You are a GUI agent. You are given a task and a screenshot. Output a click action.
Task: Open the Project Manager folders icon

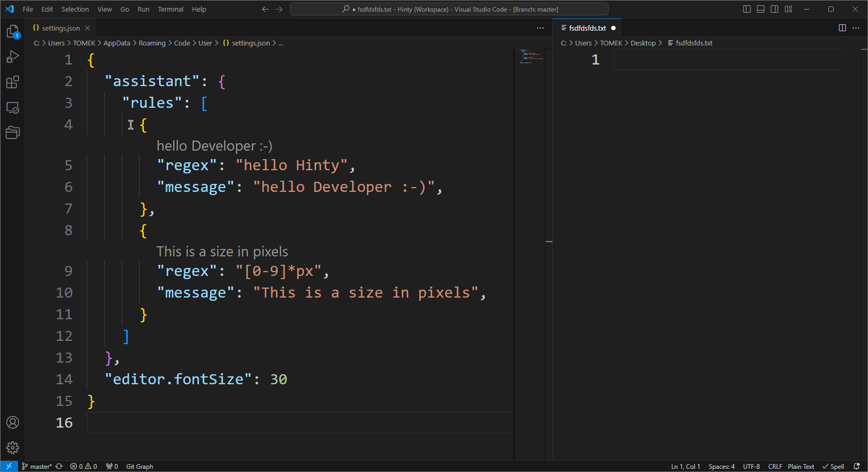click(x=13, y=133)
